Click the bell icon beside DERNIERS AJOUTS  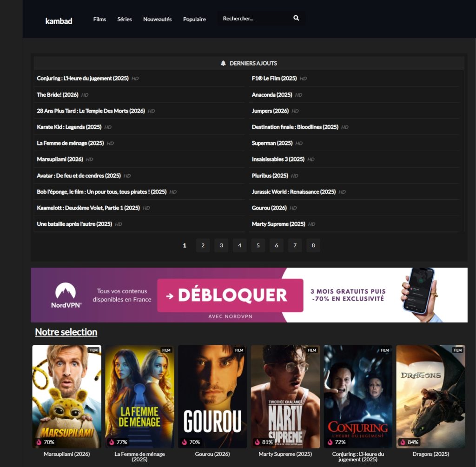pyautogui.click(x=224, y=63)
